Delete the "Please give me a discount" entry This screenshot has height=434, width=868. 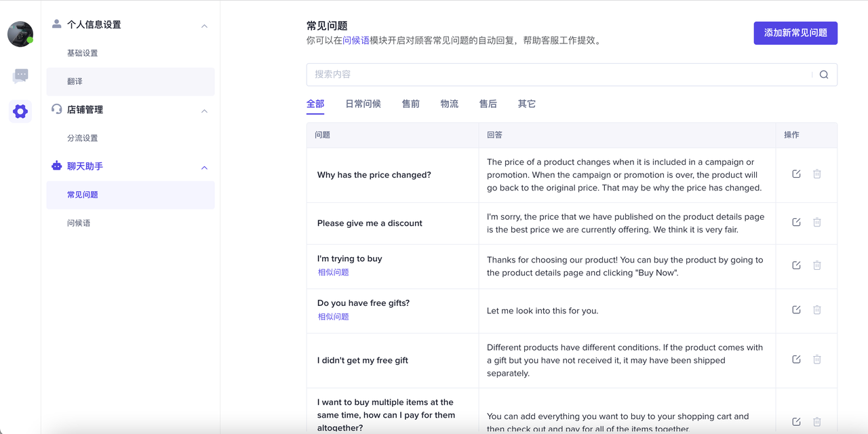(817, 222)
